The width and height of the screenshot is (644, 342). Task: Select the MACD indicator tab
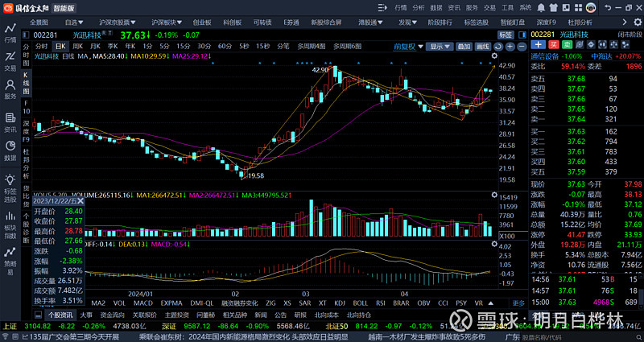tap(143, 303)
